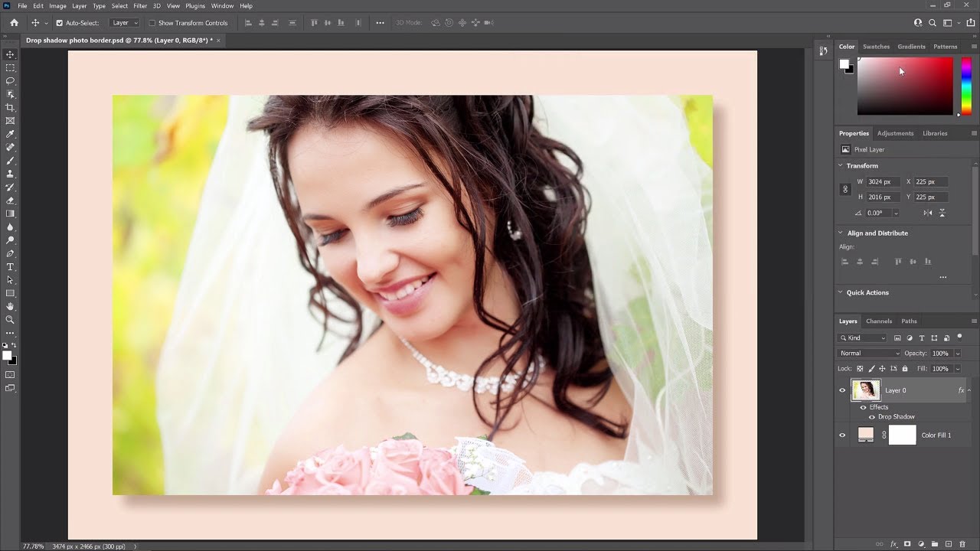Collapse the Transform section
Screen dimensions: 980x551
pyautogui.click(x=841, y=165)
